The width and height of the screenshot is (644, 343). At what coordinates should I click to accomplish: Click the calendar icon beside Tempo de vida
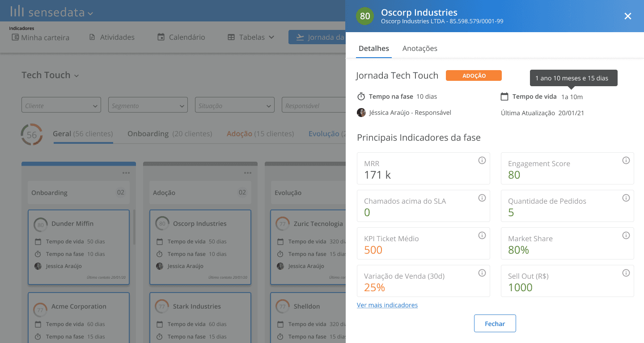click(x=504, y=96)
